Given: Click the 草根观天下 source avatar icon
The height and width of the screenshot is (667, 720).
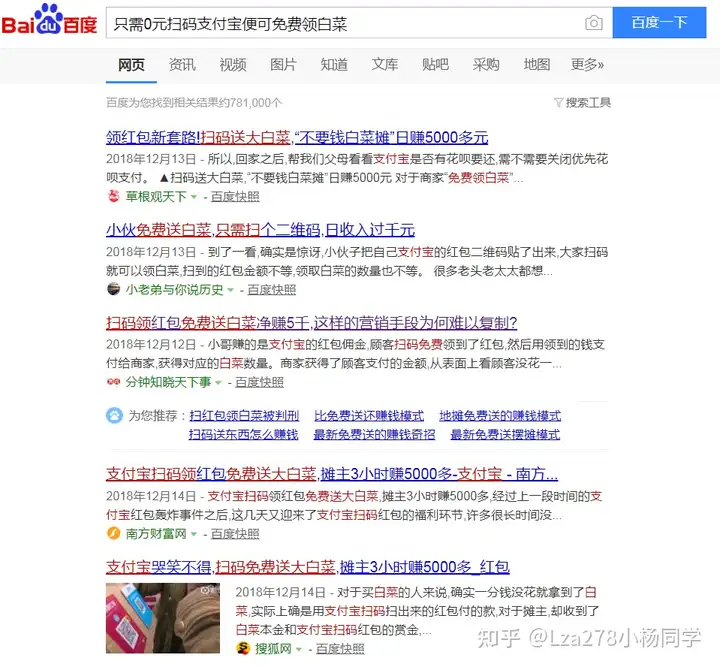Looking at the screenshot, I should (x=113, y=196).
